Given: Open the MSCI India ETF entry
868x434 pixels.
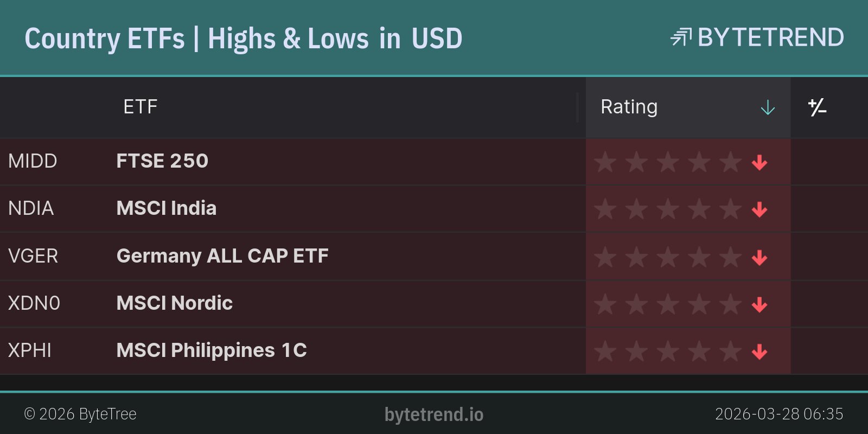Looking at the screenshot, I should click(166, 208).
